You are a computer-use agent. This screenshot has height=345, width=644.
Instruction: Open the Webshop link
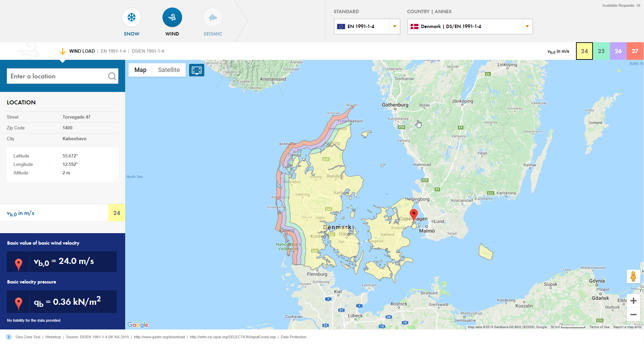53,337
